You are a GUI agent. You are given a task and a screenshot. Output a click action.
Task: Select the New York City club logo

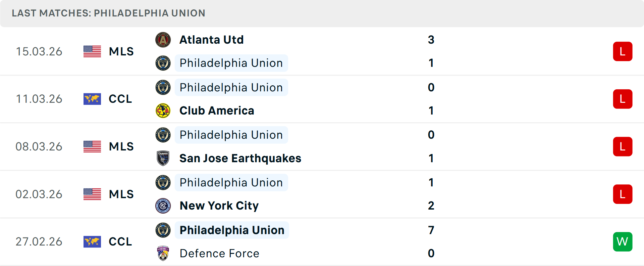click(x=163, y=206)
